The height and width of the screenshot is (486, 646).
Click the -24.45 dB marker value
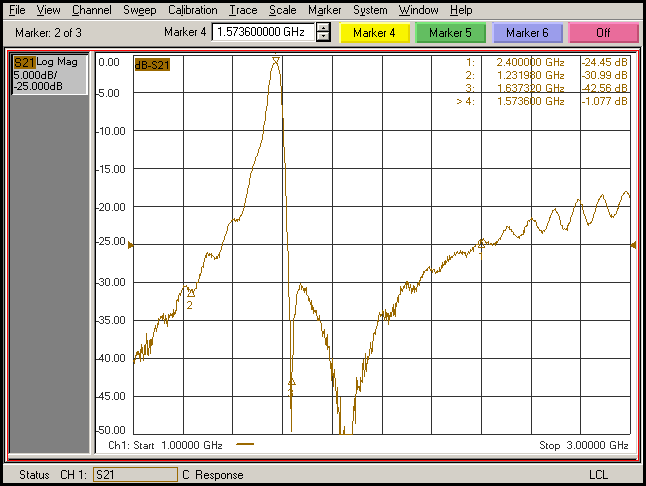coord(604,62)
